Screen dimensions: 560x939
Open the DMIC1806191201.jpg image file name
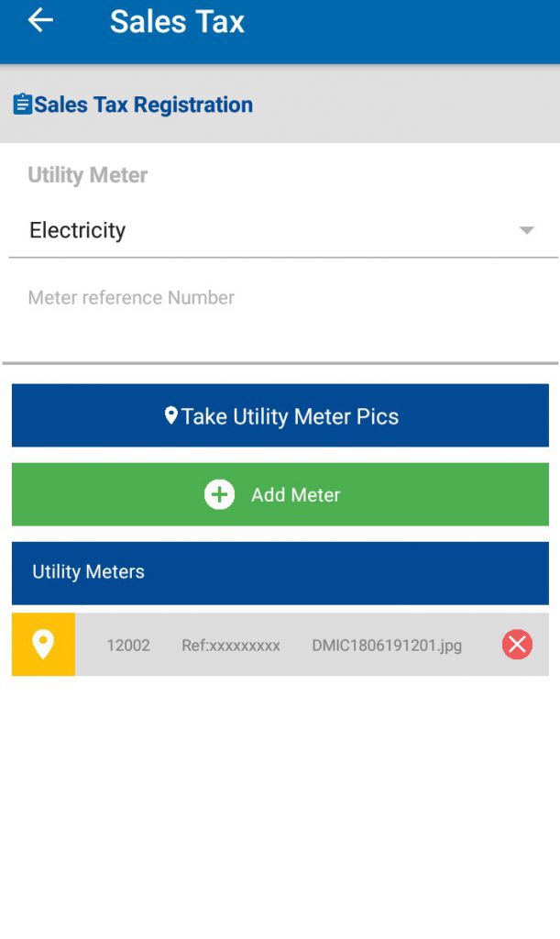(x=386, y=646)
